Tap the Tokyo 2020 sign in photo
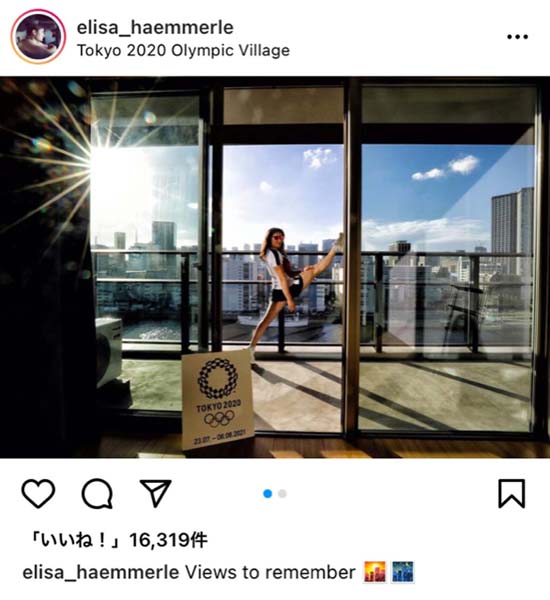This screenshot has height=600, width=550. tap(217, 399)
